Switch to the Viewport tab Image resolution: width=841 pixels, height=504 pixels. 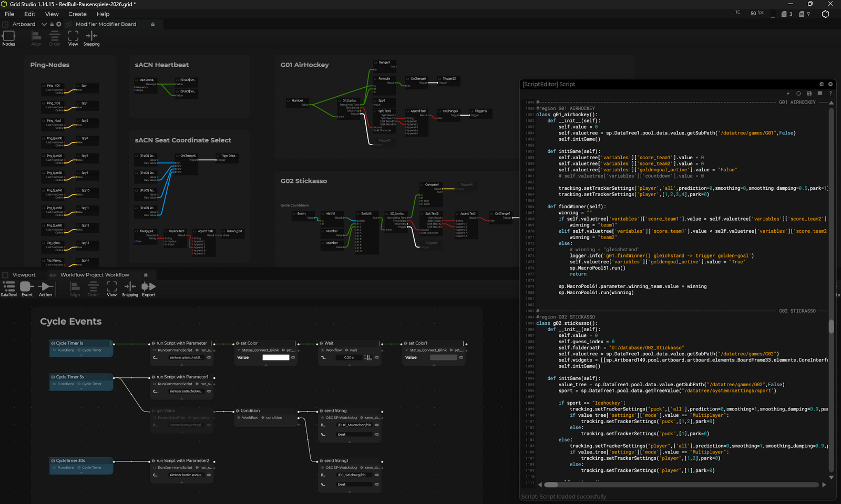[24, 275]
